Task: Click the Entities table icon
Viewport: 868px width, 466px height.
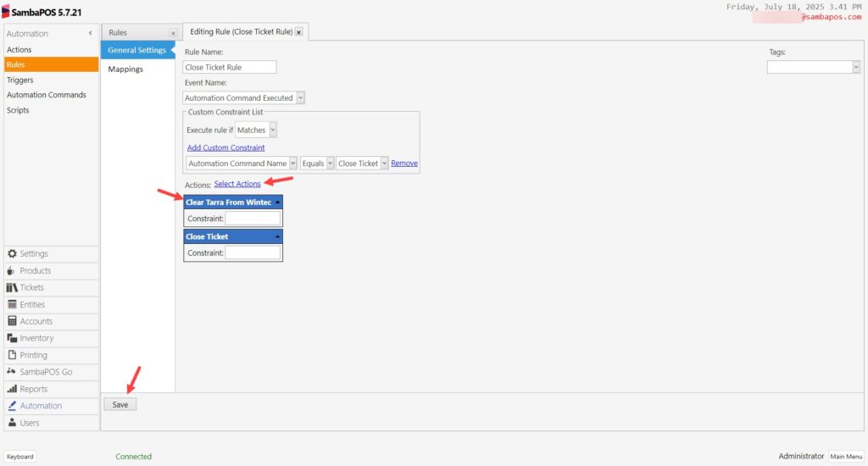Action: pyautogui.click(x=12, y=304)
